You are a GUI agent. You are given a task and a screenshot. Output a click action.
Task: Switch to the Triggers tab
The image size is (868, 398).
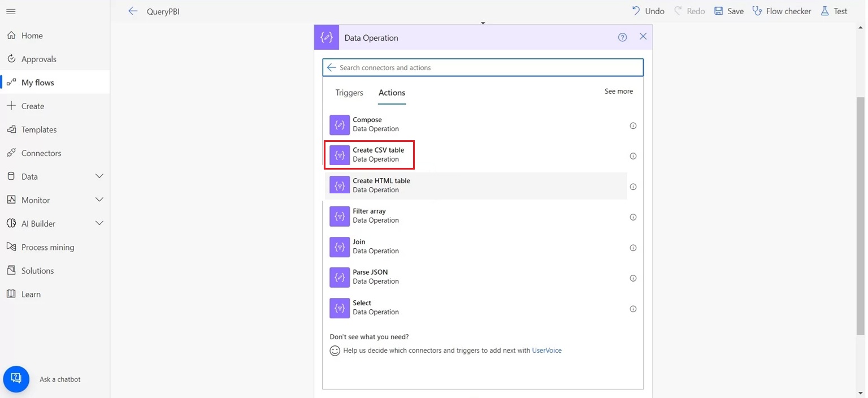click(x=349, y=93)
